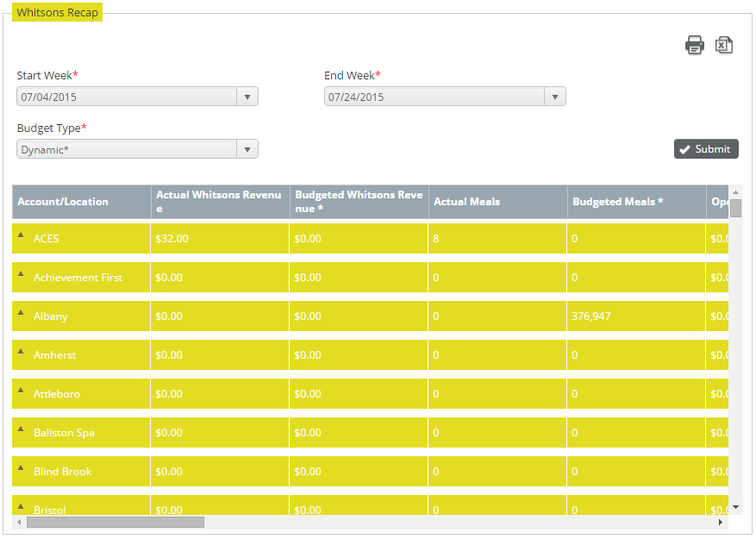Click the export to Excel icon
756x539 pixels.
[x=724, y=46]
